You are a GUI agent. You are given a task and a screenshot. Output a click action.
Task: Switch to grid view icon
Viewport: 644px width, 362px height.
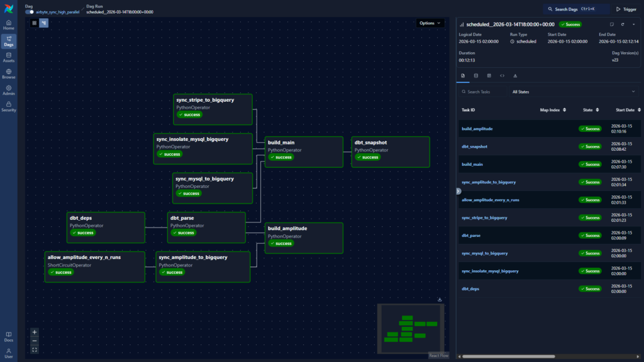click(x=35, y=23)
